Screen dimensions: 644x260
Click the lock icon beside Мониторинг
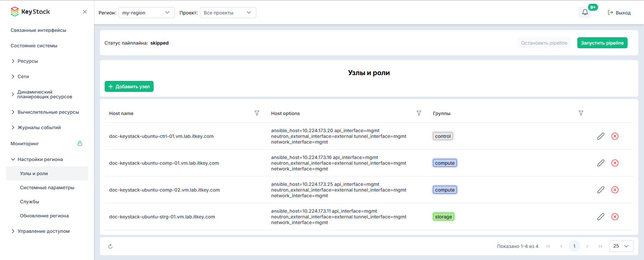(80, 143)
